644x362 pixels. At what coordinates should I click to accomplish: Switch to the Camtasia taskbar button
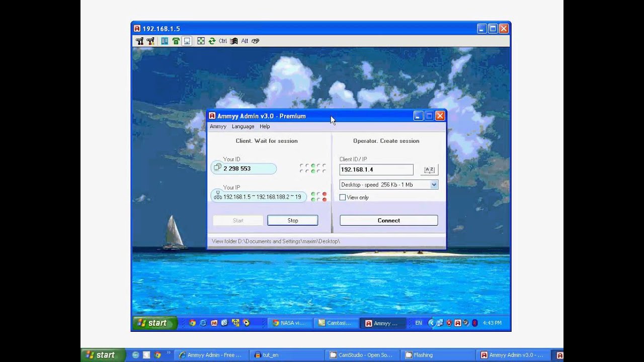click(336, 323)
